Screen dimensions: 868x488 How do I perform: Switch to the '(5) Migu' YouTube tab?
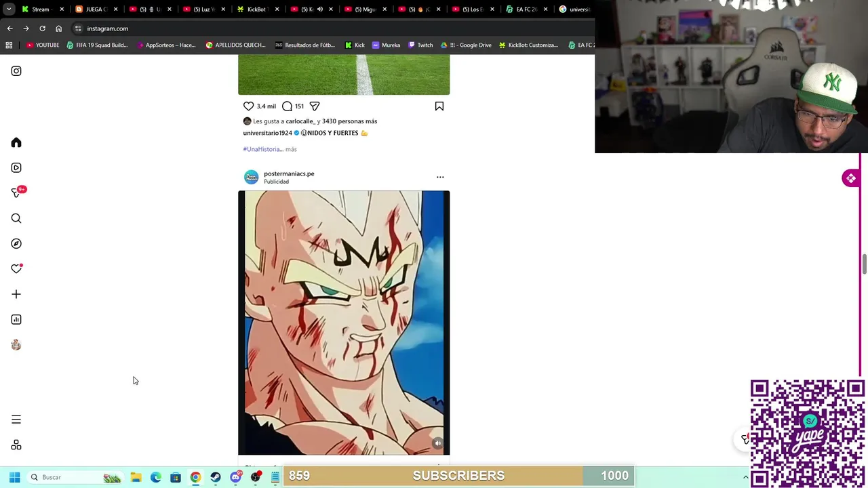point(364,9)
